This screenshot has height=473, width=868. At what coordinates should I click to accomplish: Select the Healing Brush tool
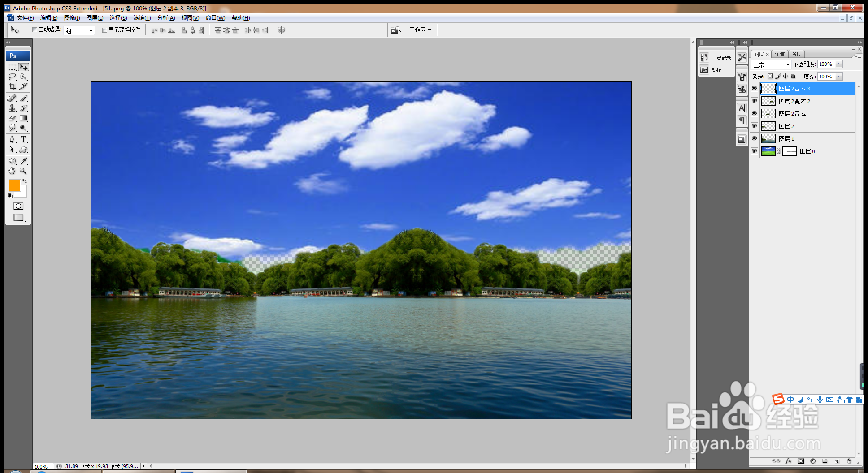[12, 98]
